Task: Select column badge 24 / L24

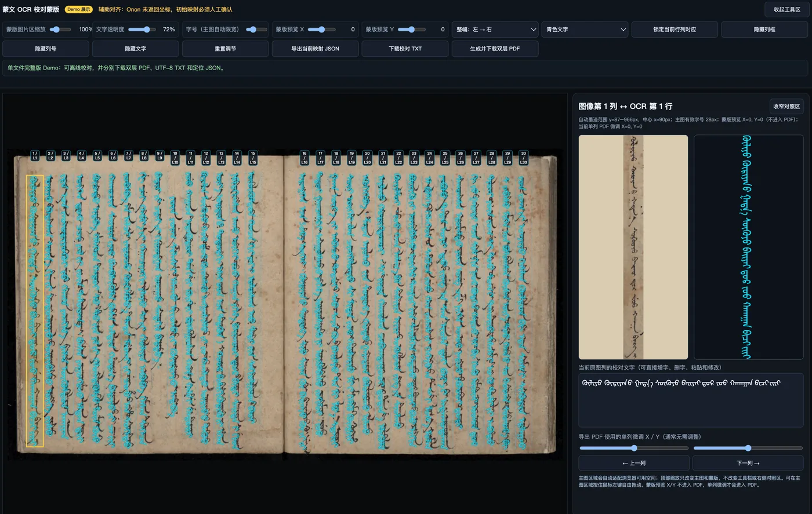Action: [429, 158]
